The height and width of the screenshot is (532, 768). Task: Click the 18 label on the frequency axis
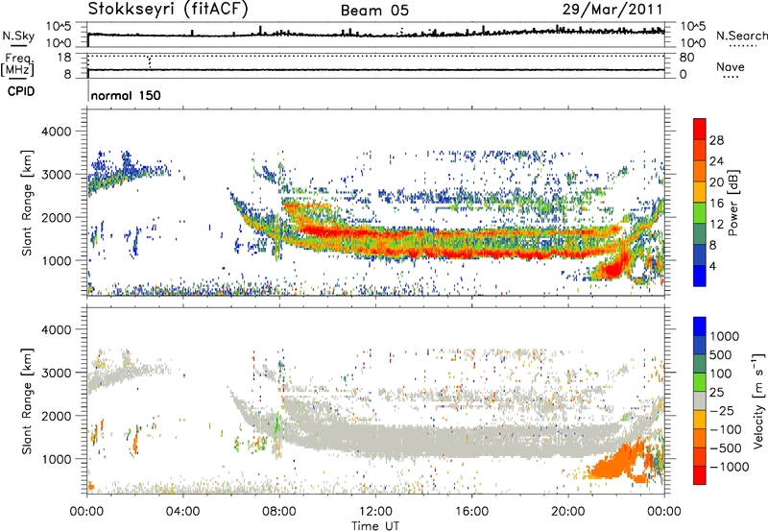click(64, 58)
